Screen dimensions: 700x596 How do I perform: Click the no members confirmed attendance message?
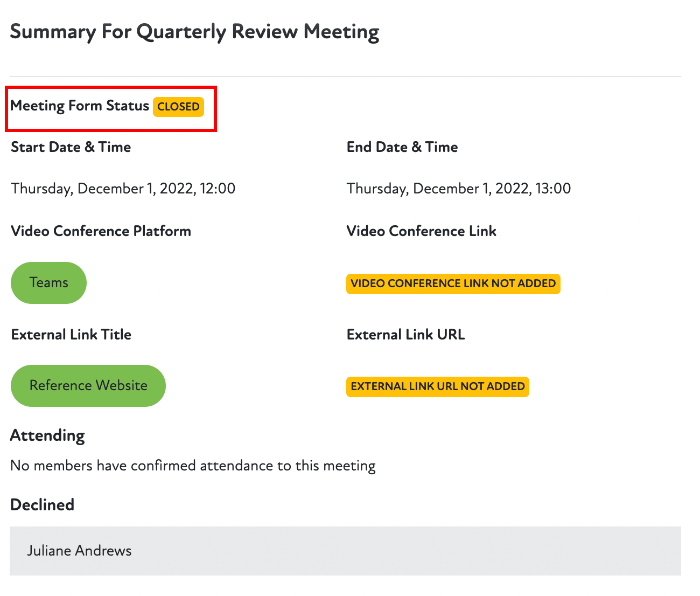(x=193, y=466)
